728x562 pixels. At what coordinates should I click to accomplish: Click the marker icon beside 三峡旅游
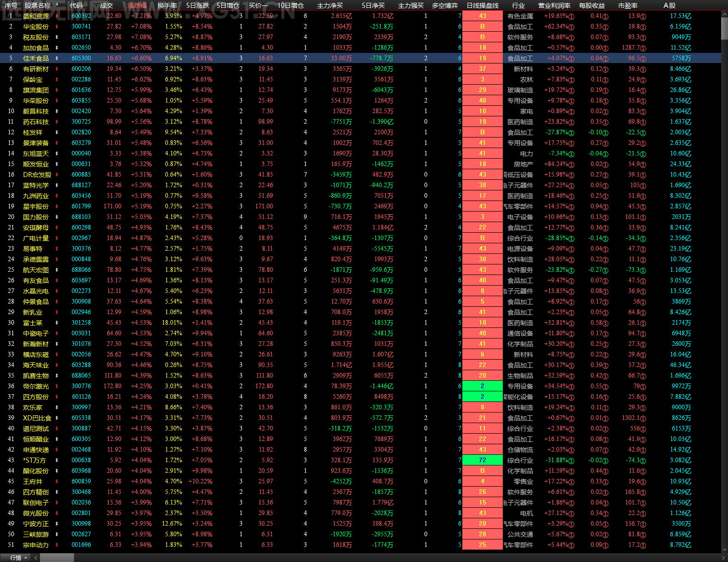[57, 534]
